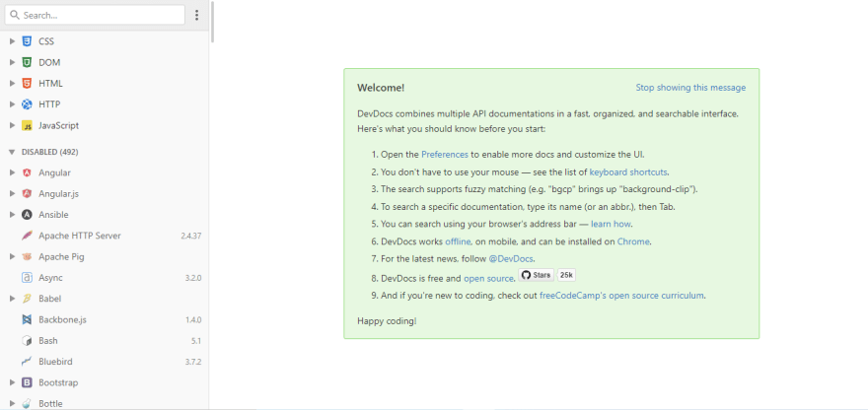Open the three-dot menu beside search
Image resolution: width=868 pixels, height=410 pixels.
pyautogui.click(x=196, y=15)
